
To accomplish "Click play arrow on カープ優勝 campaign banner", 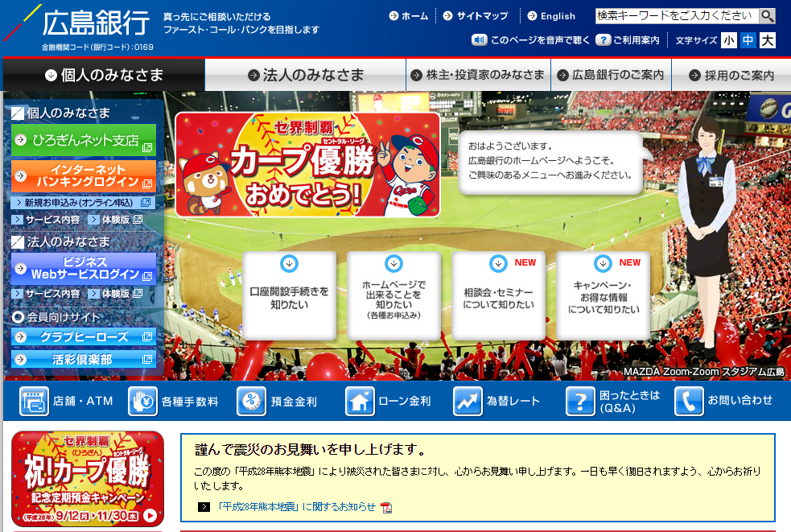I will 150,515.
